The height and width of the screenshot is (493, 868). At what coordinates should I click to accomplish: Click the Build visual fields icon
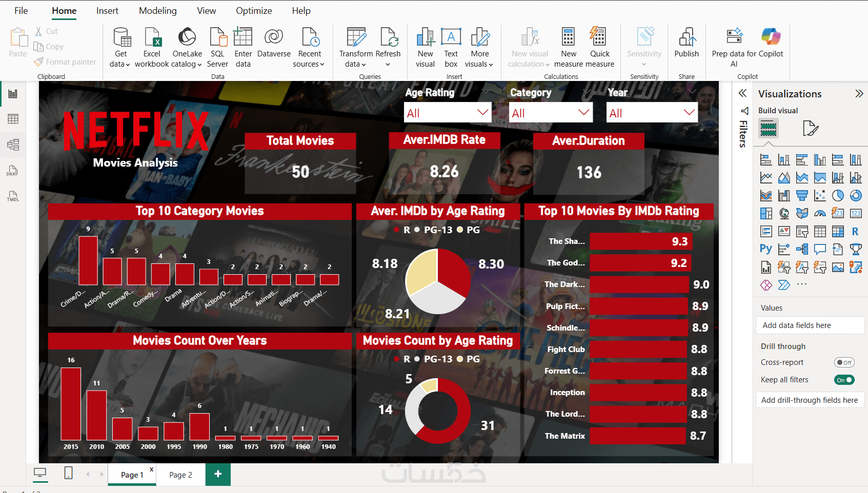pos(768,128)
